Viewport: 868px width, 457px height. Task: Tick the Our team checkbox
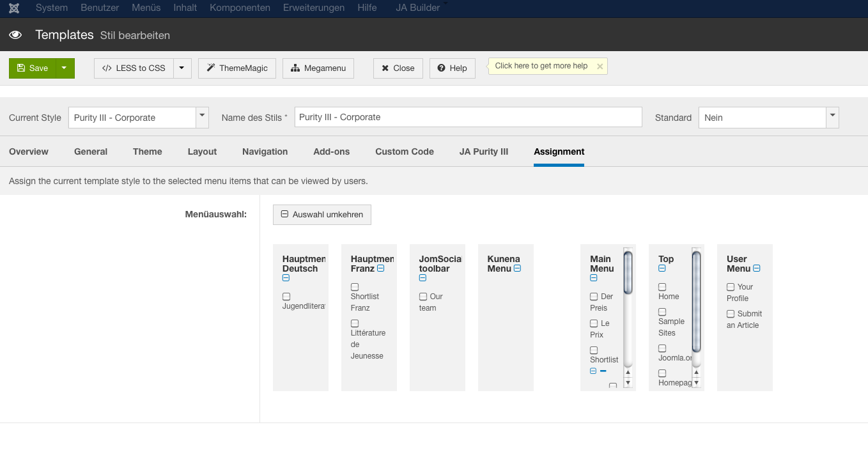point(423,297)
